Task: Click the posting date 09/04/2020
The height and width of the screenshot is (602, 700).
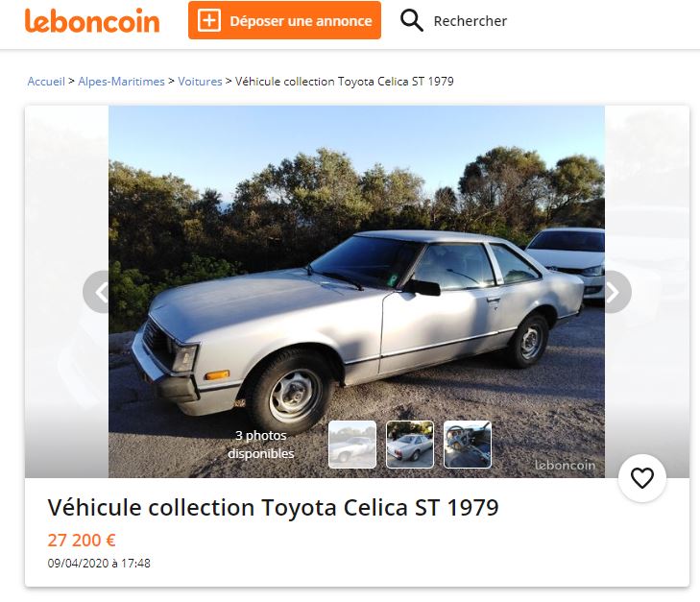Action: tap(99, 564)
